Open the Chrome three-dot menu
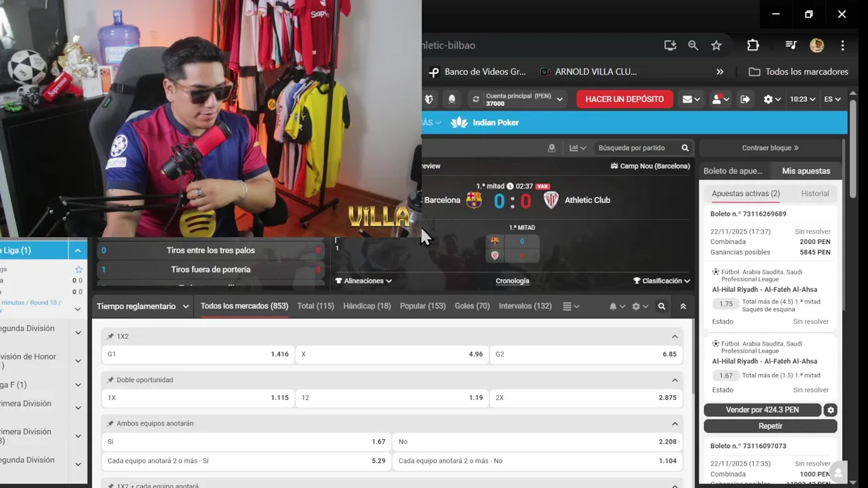868x488 pixels. pyautogui.click(x=842, y=45)
